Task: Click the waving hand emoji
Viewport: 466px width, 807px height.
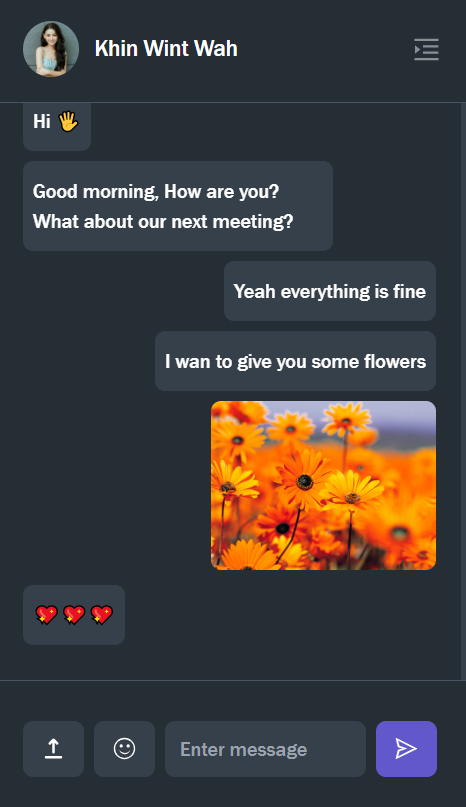Action: coord(68,122)
